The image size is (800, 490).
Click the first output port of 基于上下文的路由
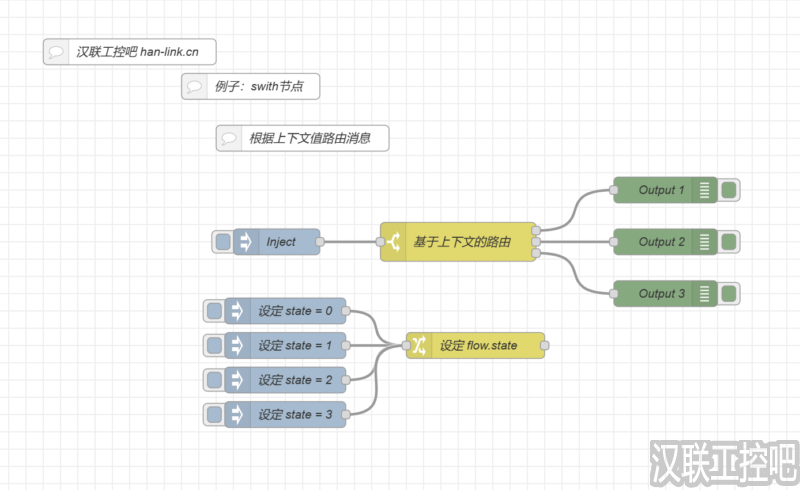coord(537,229)
